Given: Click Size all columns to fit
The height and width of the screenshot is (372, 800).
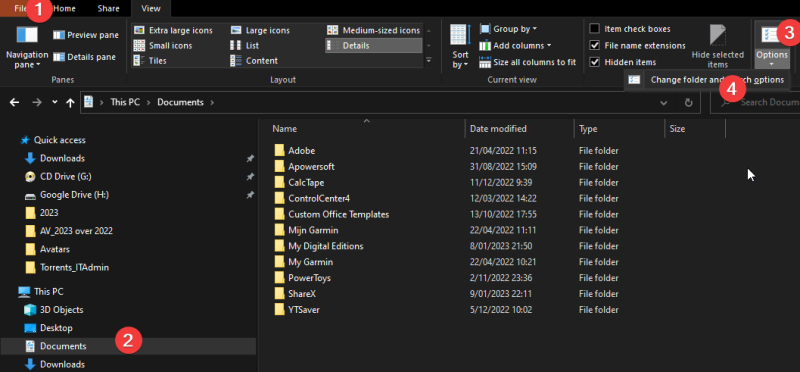Looking at the screenshot, I should [528, 62].
